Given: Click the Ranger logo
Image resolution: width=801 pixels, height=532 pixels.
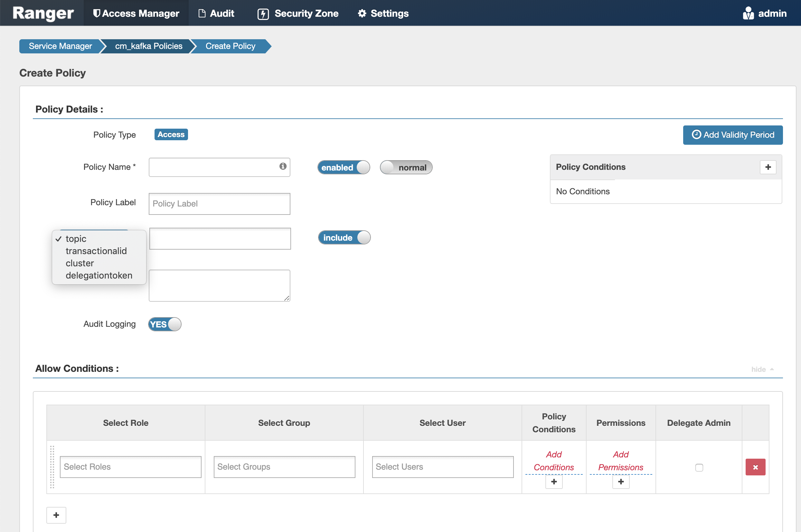Looking at the screenshot, I should (x=42, y=13).
